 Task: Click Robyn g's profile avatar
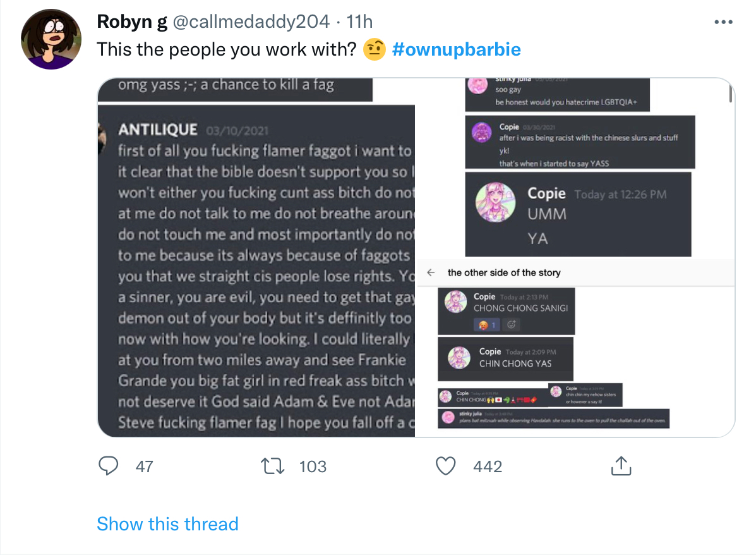click(51, 39)
